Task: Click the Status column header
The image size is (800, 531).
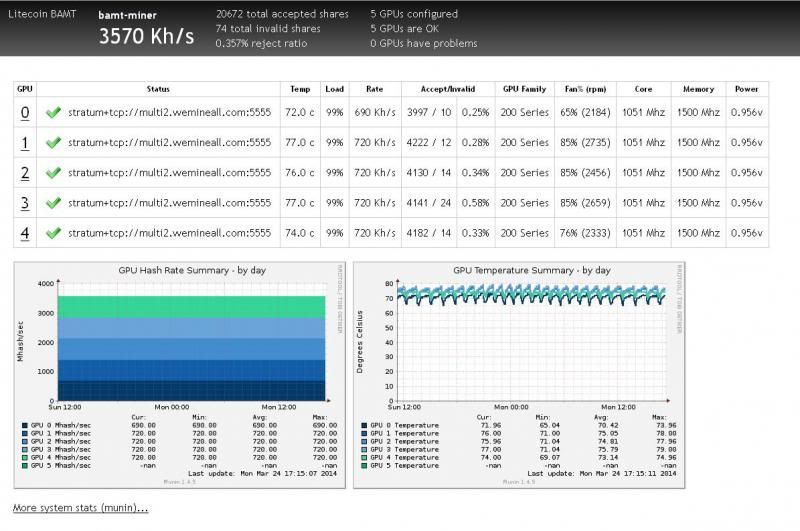Action: coord(158,89)
